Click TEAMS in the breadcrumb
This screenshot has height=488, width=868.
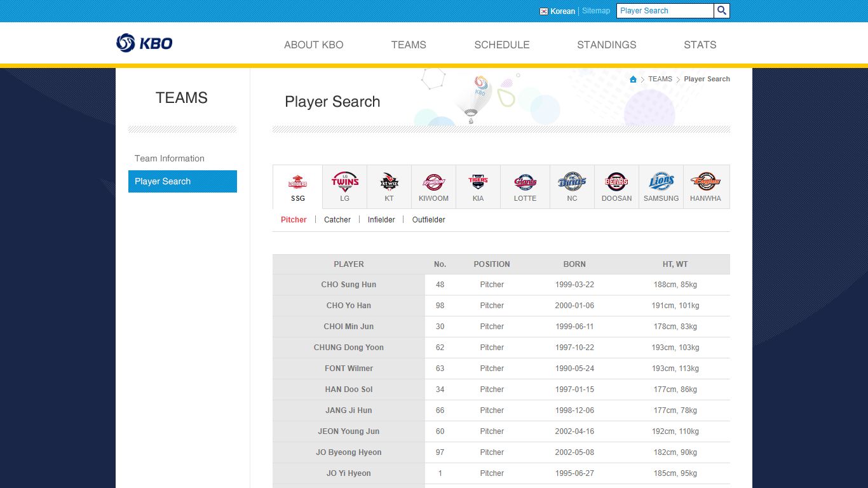[660, 79]
